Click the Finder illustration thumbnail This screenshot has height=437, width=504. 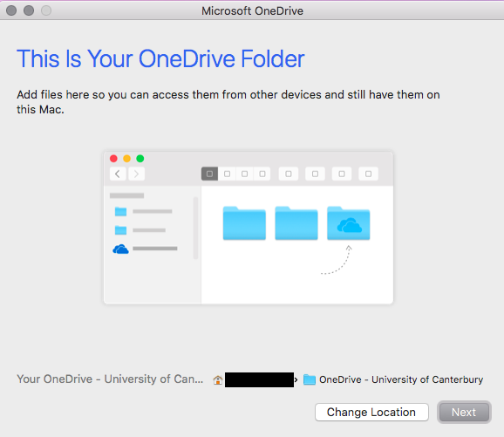(x=249, y=228)
